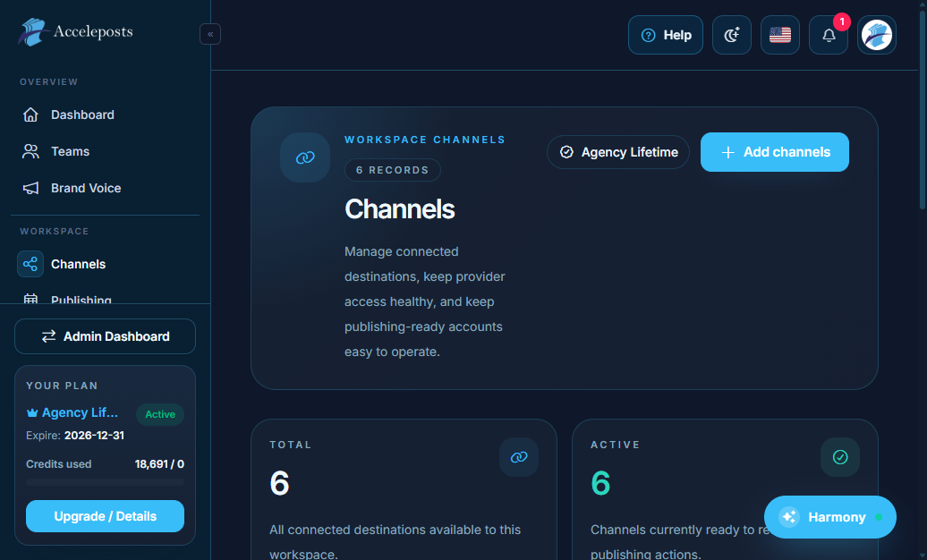Toggle dark mode with the moon icon
The height and width of the screenshot is (560, 927).
pyautogui.click(x=732, y=35)
